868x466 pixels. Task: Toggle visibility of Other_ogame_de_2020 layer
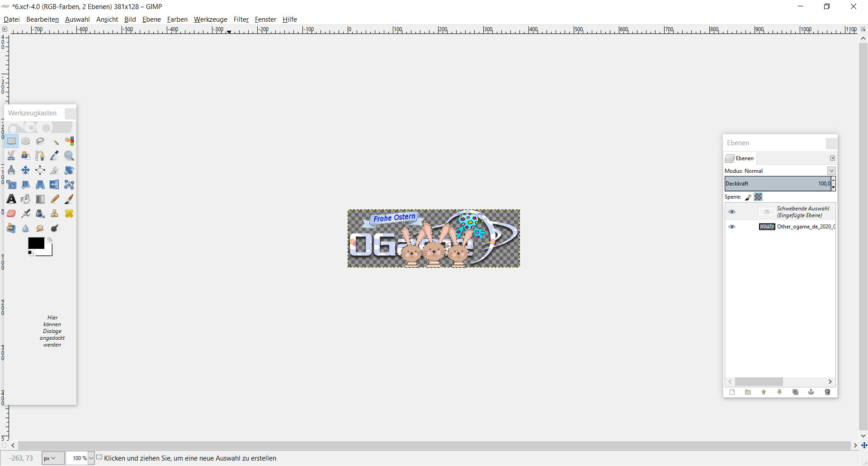[732, 227]
